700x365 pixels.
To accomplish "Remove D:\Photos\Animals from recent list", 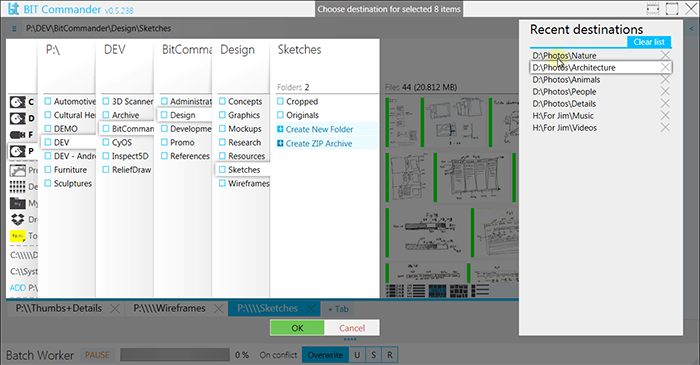I will click(665, 79).
